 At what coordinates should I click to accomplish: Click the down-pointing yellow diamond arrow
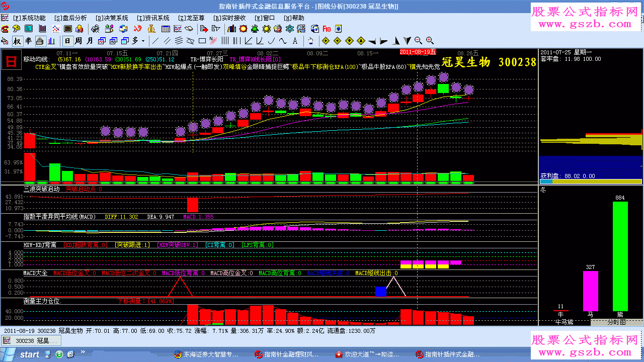[361, 41]
